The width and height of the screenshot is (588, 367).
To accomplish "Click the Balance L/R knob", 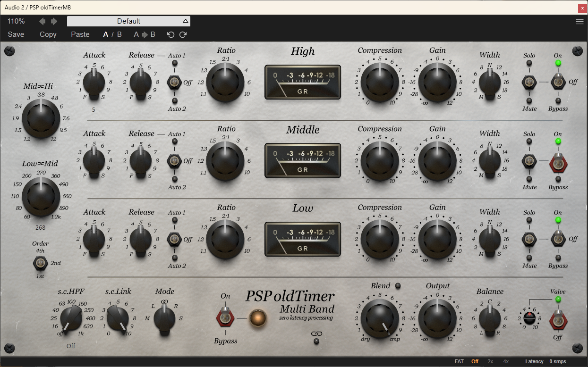I will click(490, 318).
